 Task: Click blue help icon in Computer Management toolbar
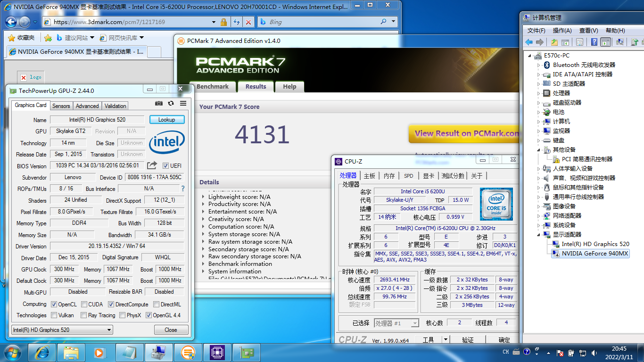pos(594,42)
